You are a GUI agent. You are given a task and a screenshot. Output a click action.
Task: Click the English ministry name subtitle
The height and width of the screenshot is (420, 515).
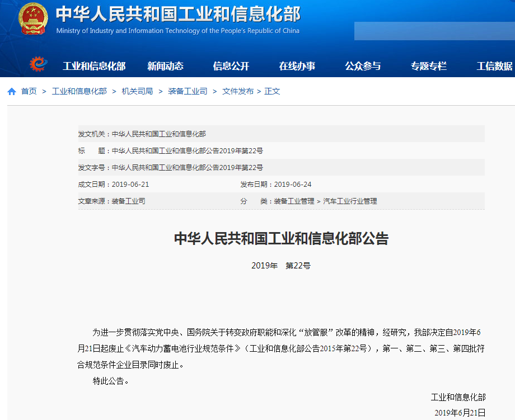(x=177, y=31)
